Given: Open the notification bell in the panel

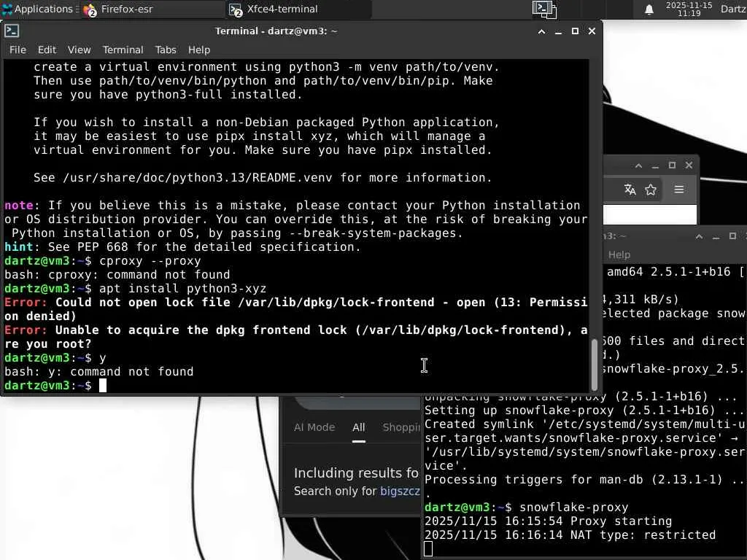Looking at the screenshot, I should [649, 9].
